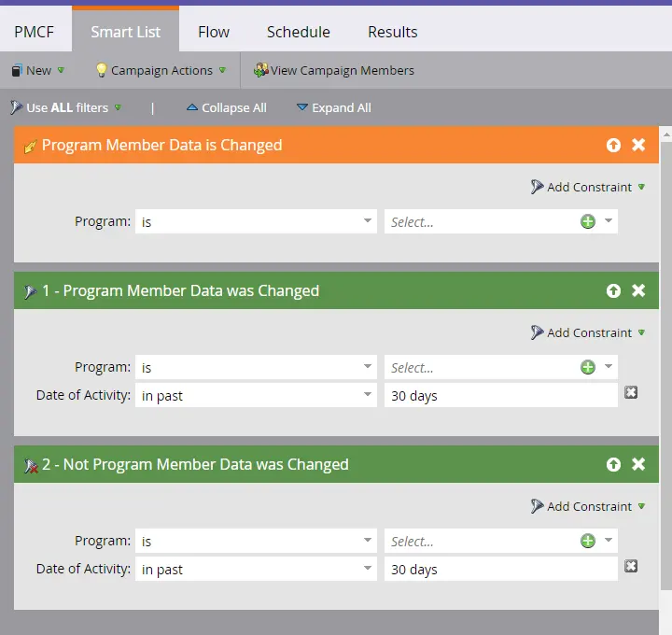Remove Date of Activity constraint from filter 1
The height and width of the screenshot is (635, 672).
631,392
